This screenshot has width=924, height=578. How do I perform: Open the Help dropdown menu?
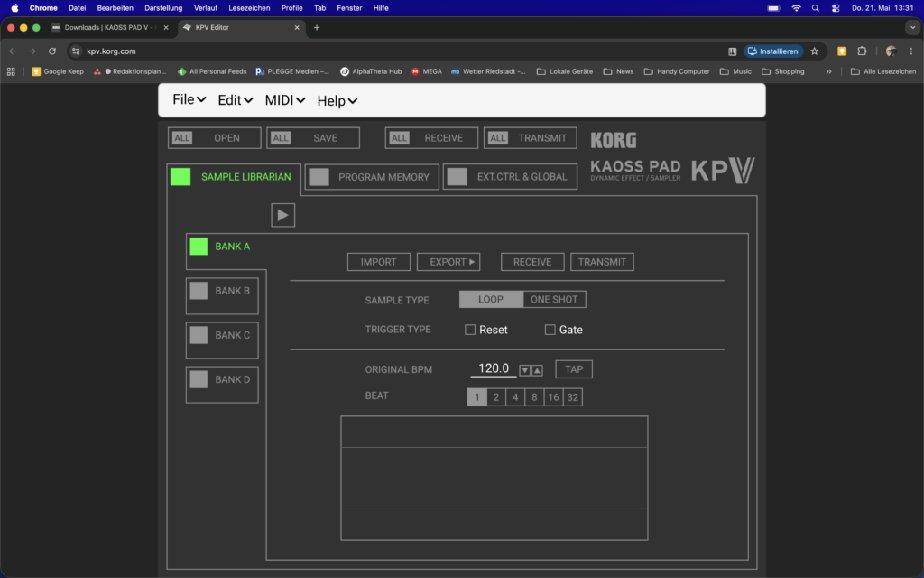tap(337, 101)
